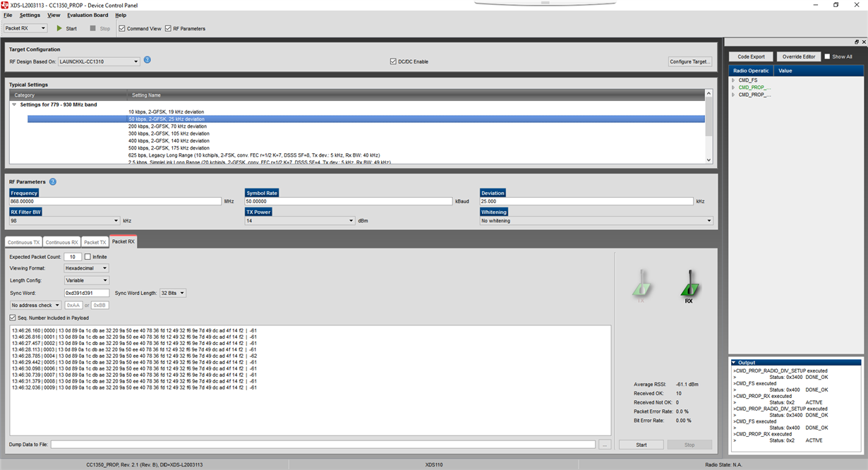Click the Symbol Rate input field
Screen dimensions: 868x470
[349, 201]
